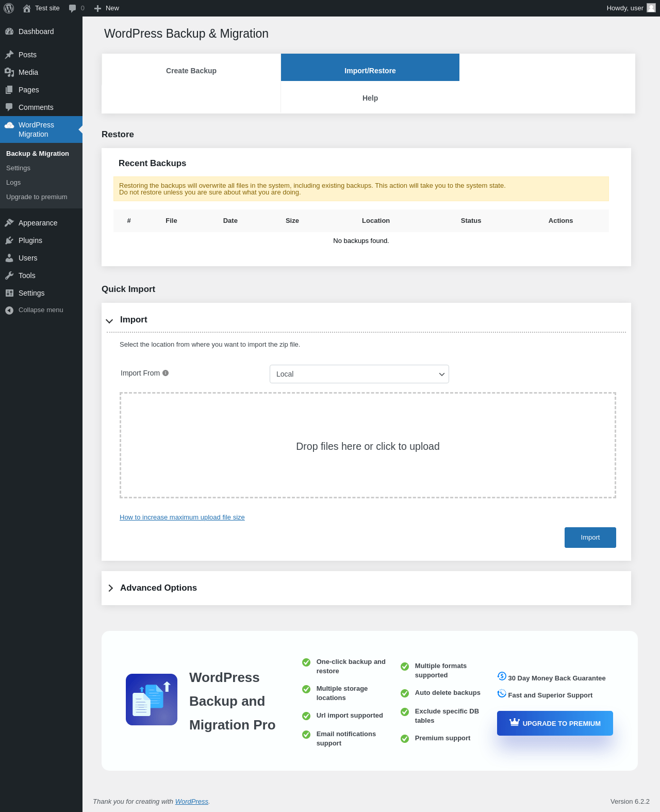
Task: Click the Posts pushpin icon
Action: tap(9, 55)
